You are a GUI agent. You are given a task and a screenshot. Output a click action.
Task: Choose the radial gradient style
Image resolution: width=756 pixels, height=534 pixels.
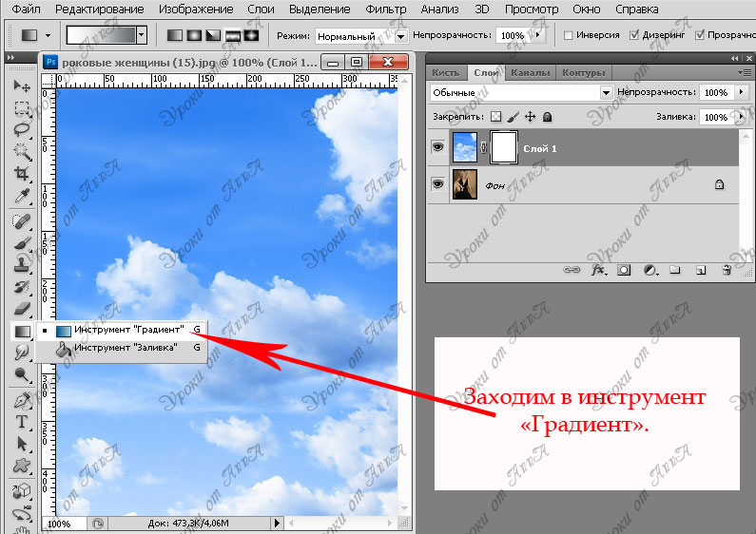coord(194,35)
